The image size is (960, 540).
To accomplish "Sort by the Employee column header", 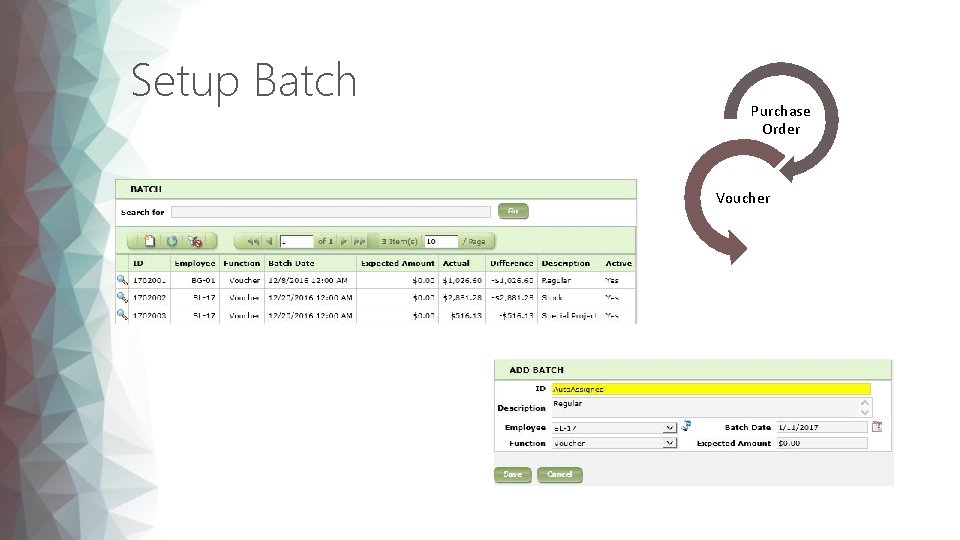I will tap(195, 263).
